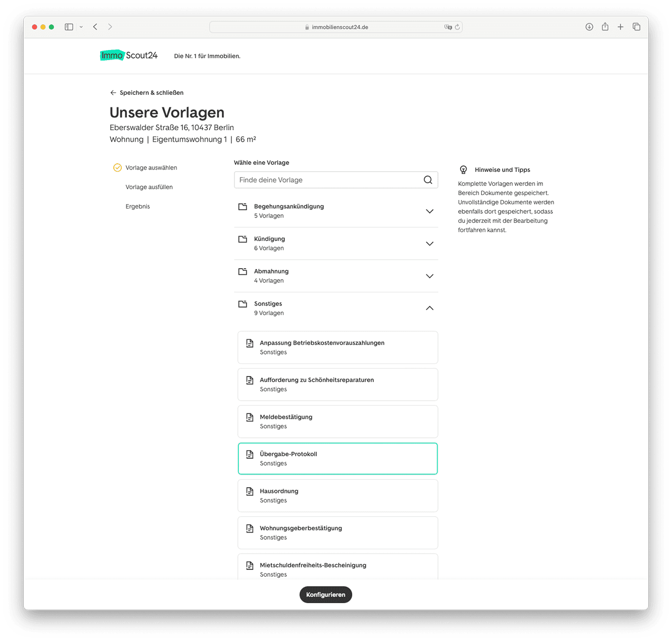Reload page using the refresh icon
This screenshot has height=641, width=672.
pos(457,27)
